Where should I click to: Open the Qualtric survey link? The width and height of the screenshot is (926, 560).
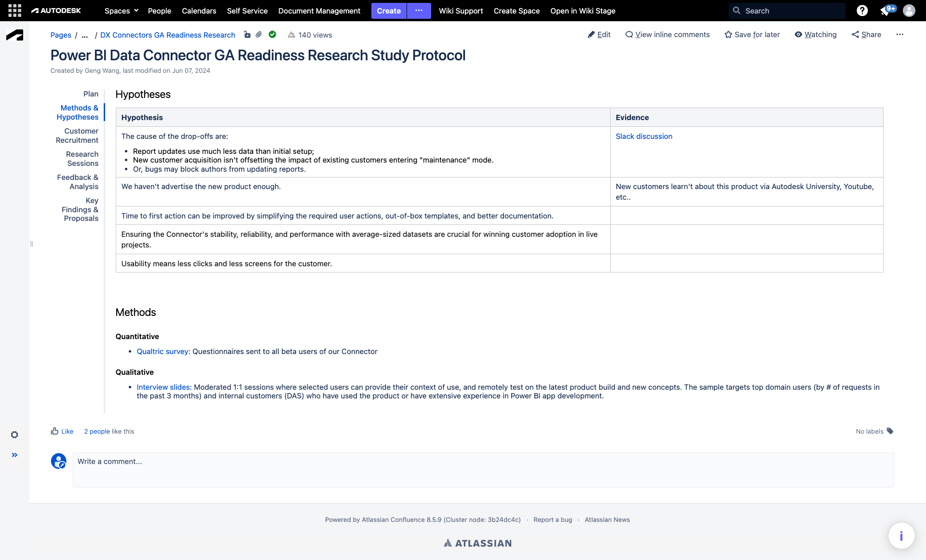(163, 352)
